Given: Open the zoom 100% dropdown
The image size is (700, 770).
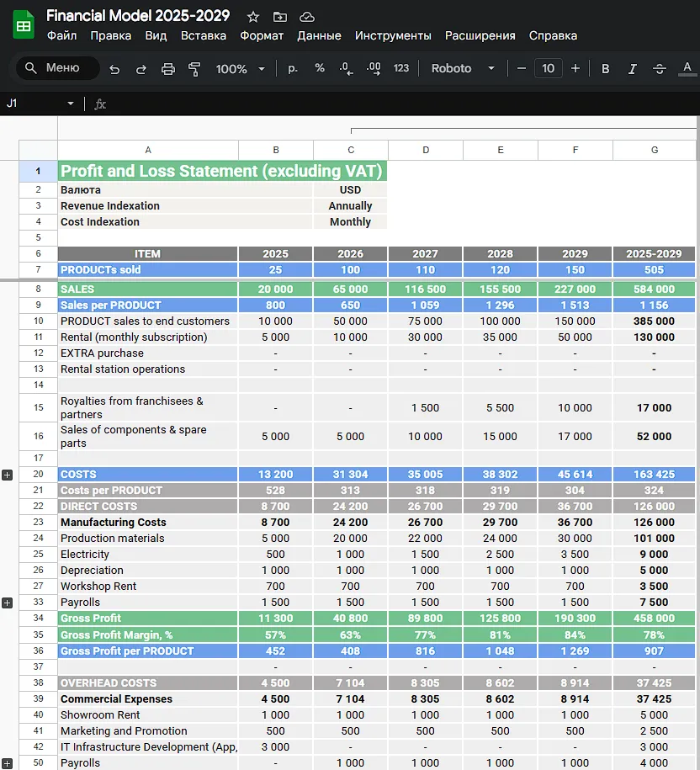Looking at the screenshot, I should click(240, 69).
